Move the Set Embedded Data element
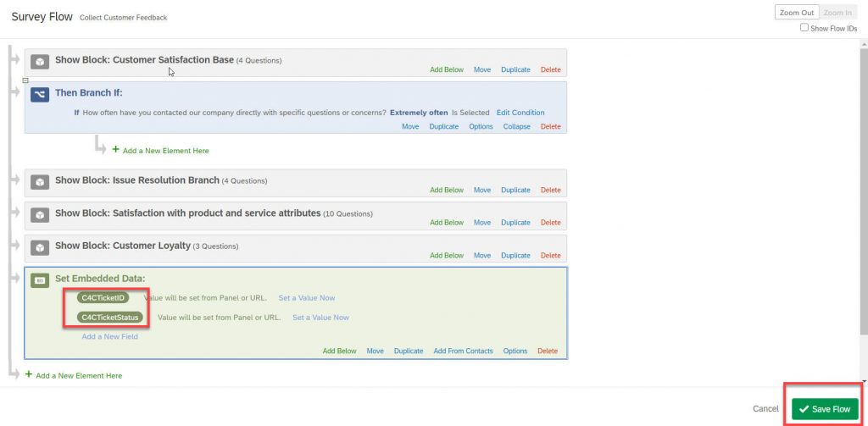This screenshot has width=868, height=426. point(375,351)
